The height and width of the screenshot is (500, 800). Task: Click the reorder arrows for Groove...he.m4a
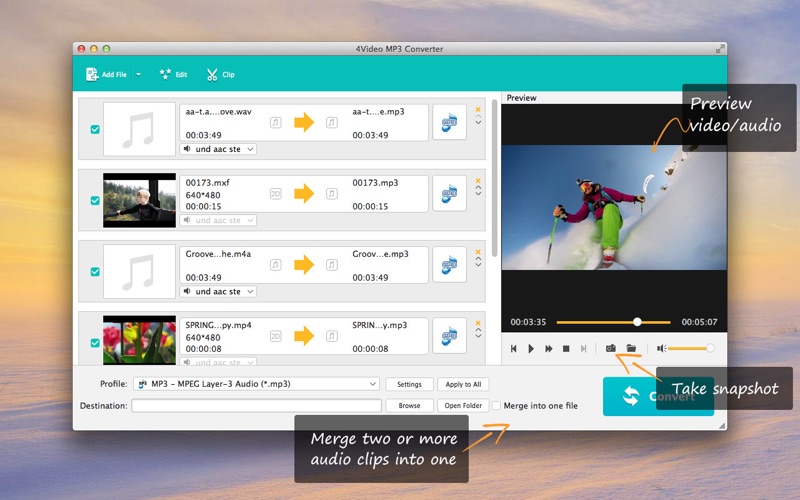478,262
